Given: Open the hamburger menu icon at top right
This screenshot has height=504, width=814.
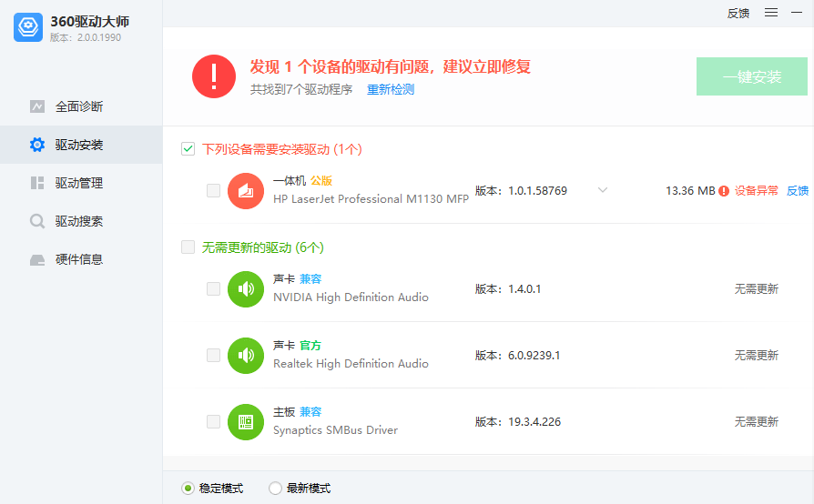Looking at the screenshot, I should click(x=771, y=13).
